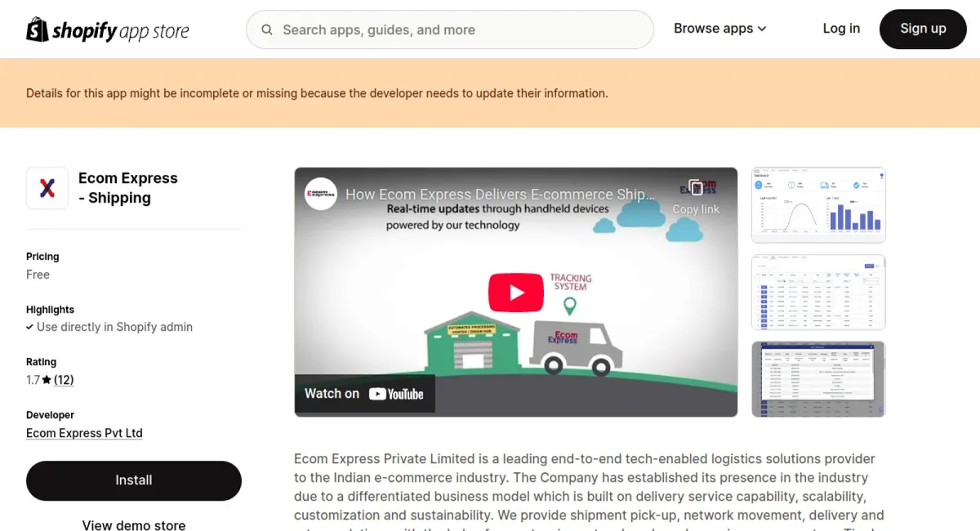980x531 pixels.
Task: Click the Sign up button
Action: pyautogui.click(x=923, y=29)
